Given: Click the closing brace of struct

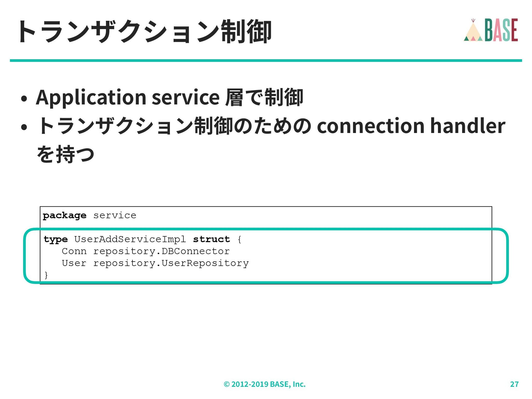Looking at the screenshot, I should [x=46, y=275].
